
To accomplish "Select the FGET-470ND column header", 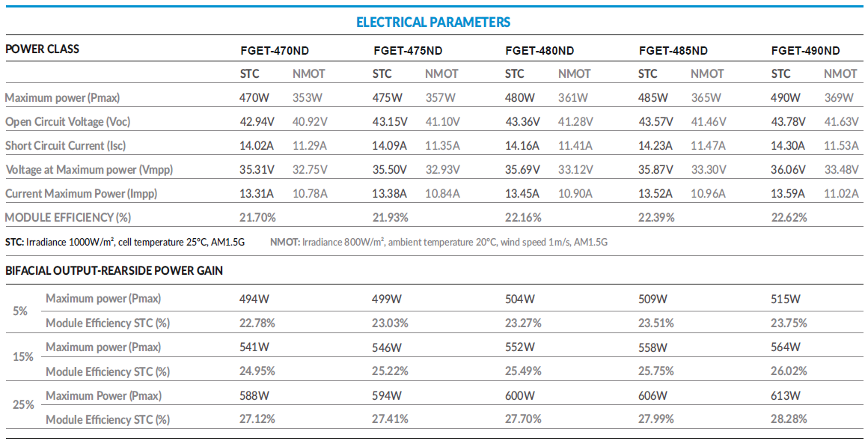I will click(x=275, y=50).
